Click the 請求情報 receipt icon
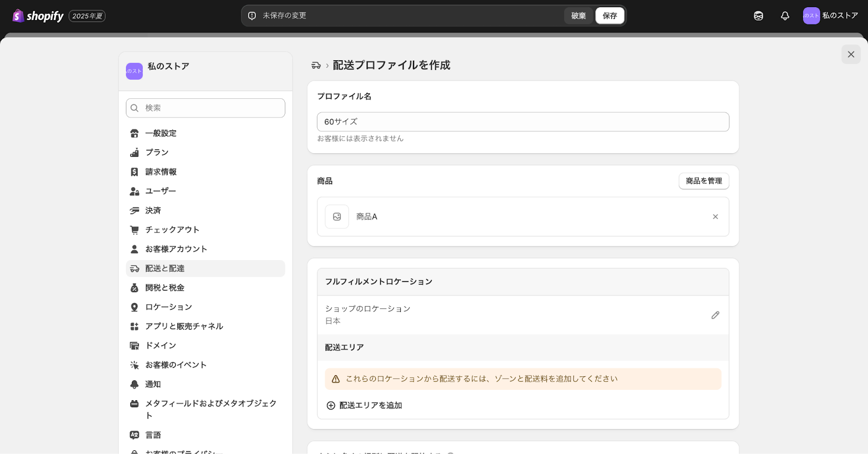The height and width of the screenshot is (454, 868). pyautogui.click(x=135, y=172)
